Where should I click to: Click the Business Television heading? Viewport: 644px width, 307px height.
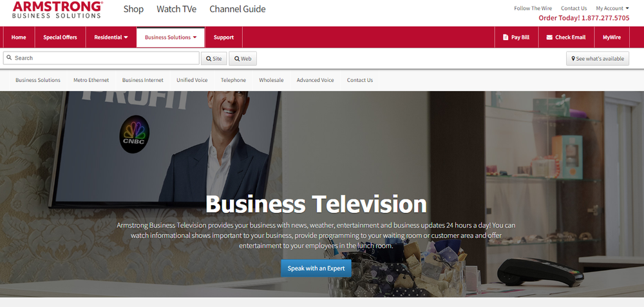coord(316,204)
